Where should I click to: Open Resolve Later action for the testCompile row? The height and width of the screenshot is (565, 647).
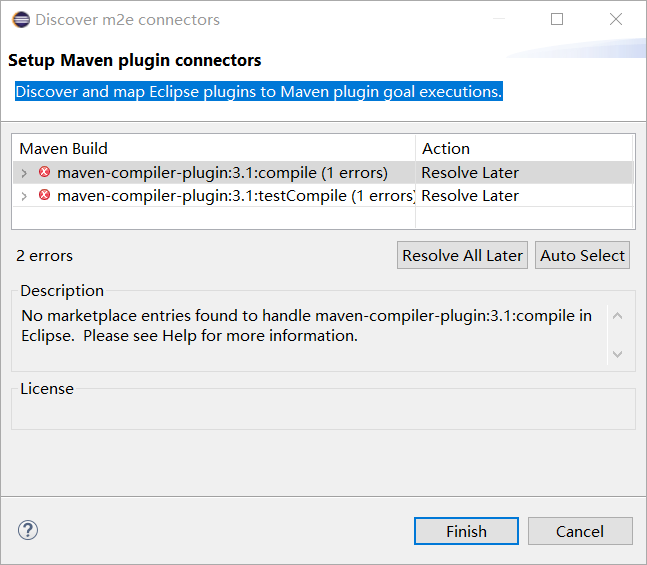[x=470, y=196]
